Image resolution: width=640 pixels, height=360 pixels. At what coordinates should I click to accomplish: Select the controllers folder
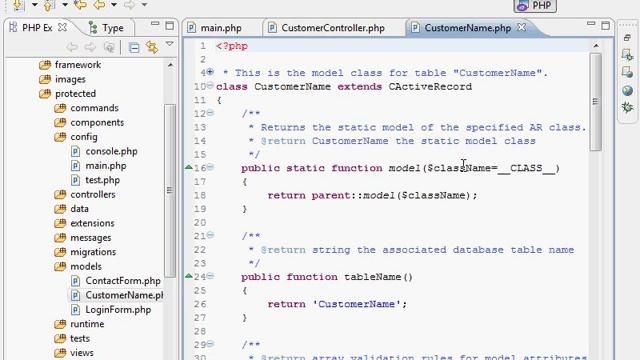coord(93,194)
